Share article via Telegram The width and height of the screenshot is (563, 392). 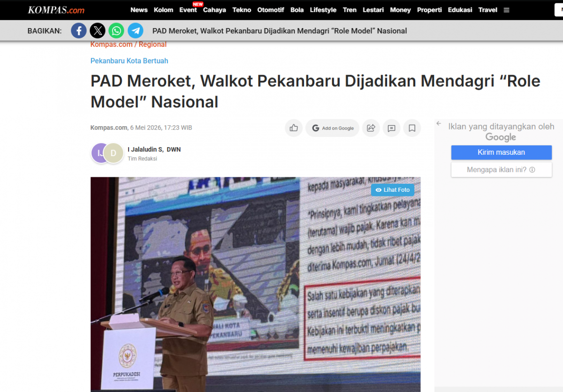[136, 31]
